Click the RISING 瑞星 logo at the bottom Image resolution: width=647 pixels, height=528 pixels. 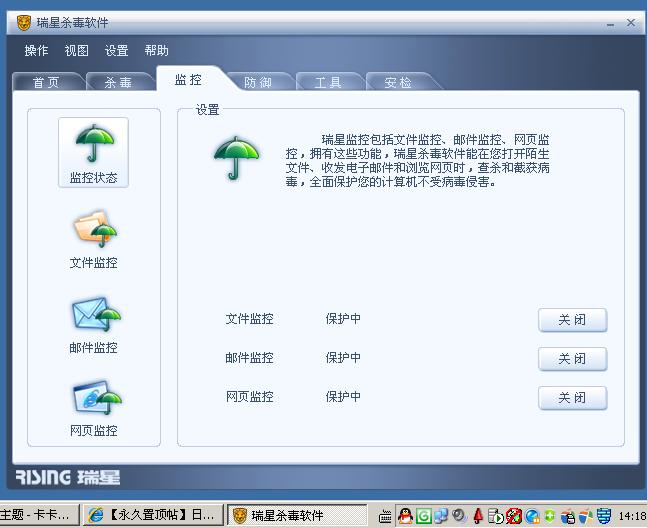(68, 477)
